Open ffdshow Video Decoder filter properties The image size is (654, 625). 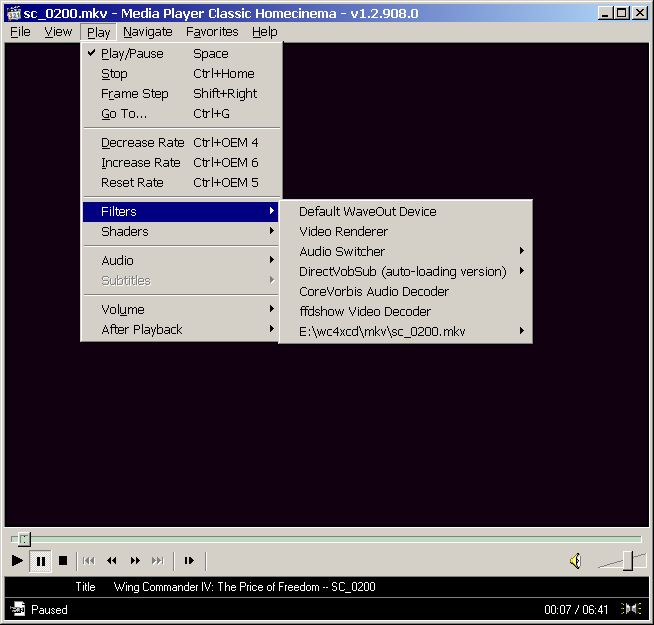(365, 312)
